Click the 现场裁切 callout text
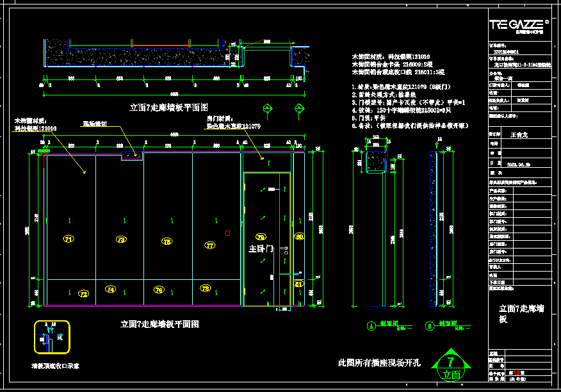The height and width of the screenshot is (392, 561). tap(95, 124)
